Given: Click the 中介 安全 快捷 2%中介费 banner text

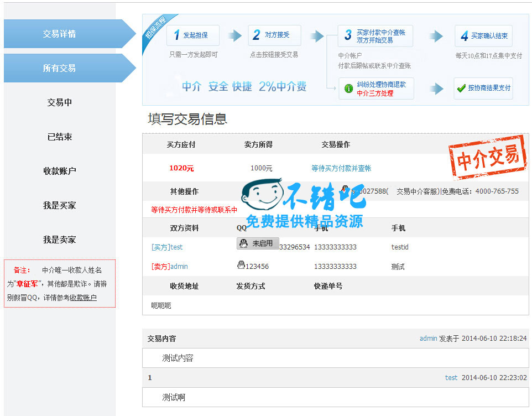Looking at the screenshot, I should pyautogui.click(x=244, y=87).
